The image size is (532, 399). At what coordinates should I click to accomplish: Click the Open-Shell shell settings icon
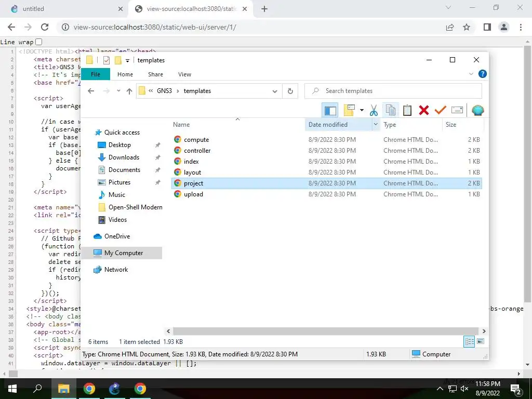[478, 110]
